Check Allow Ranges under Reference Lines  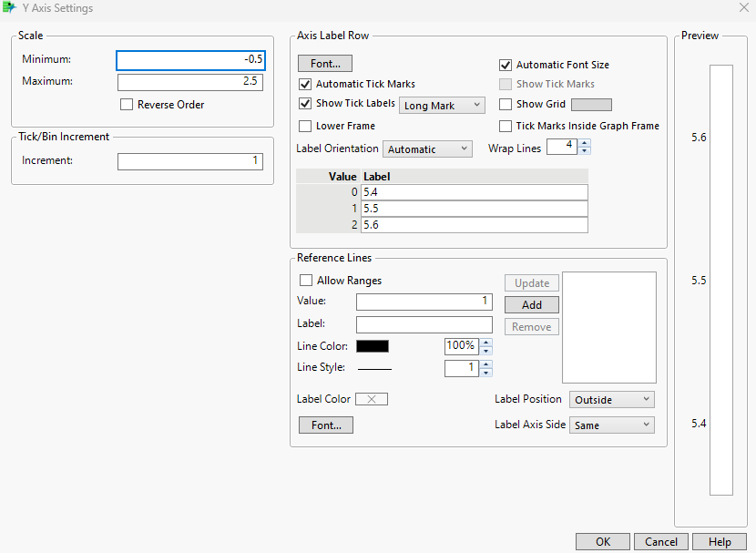click(306, 280)
